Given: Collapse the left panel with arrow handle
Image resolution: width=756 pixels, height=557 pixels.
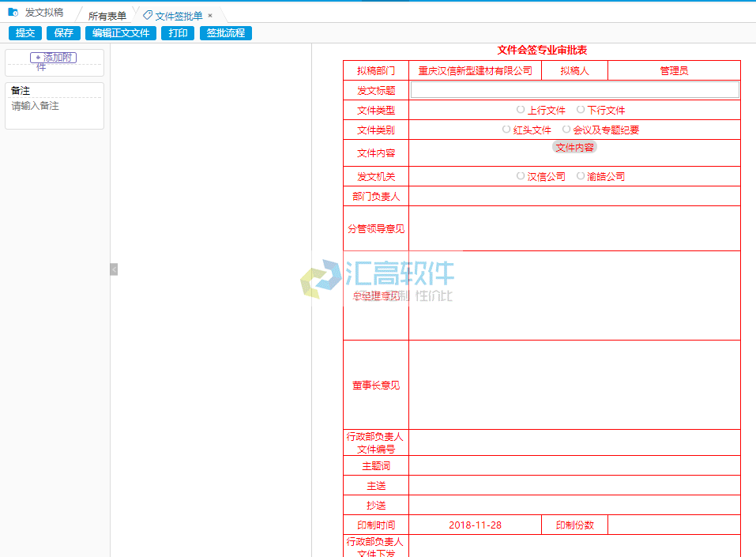Looking at the screenshot, I should point(114,269).
